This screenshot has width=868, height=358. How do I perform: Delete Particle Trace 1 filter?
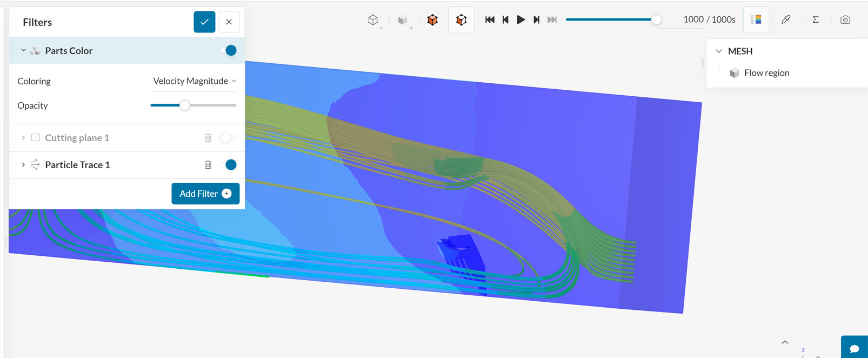[x=208, y=165]
